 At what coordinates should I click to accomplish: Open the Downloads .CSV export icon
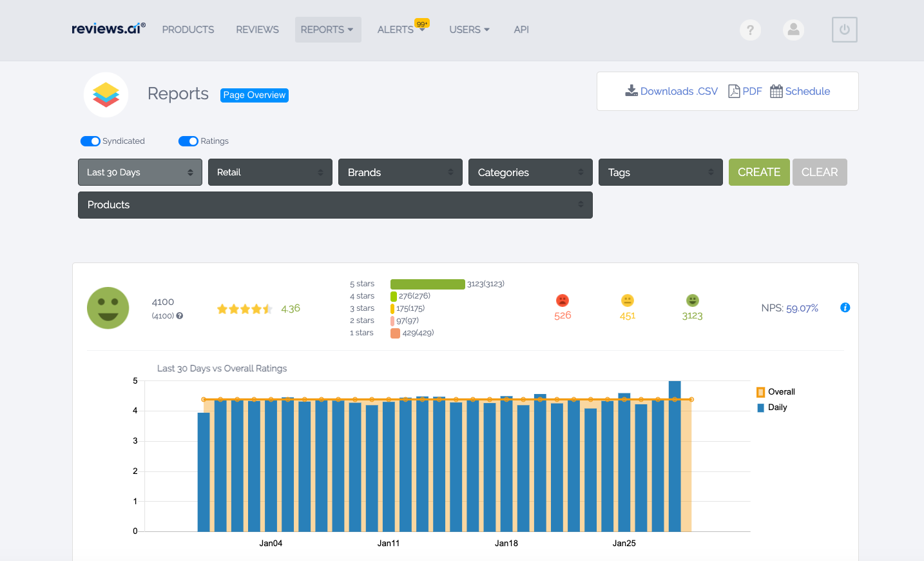(631, 90)
